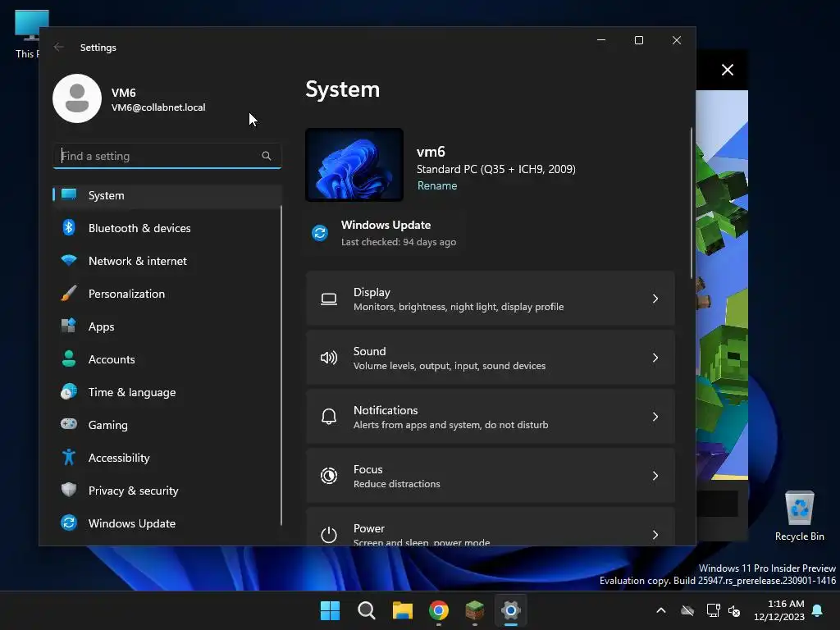Select Apps label in sidebar
This screenshot has height=630, width=840.
101,326
